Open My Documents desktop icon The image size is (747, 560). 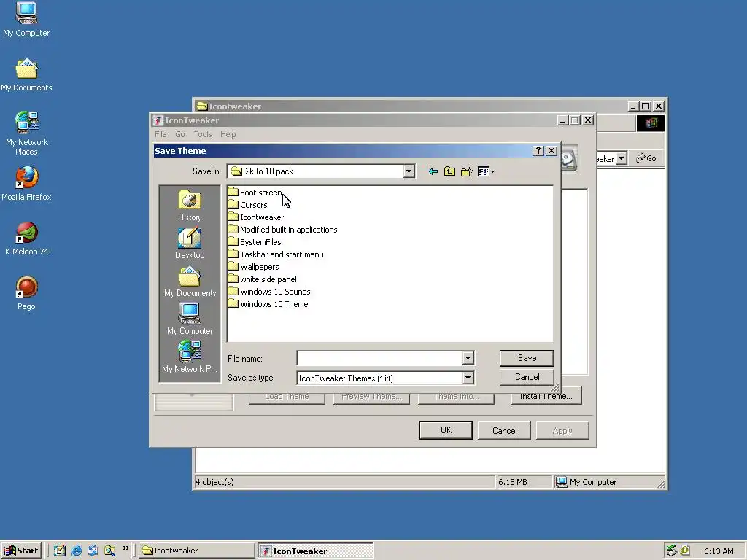(26, 75)
